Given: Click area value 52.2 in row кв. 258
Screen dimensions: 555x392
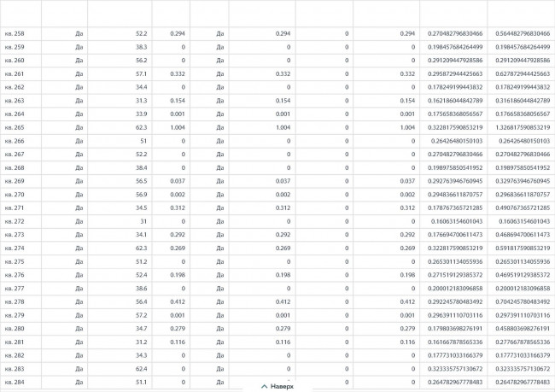Looking at the screenshot, I should coord(141,33).
